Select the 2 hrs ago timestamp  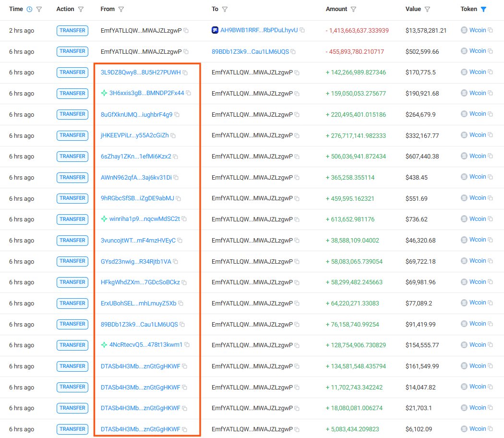[x=22, y=31]
